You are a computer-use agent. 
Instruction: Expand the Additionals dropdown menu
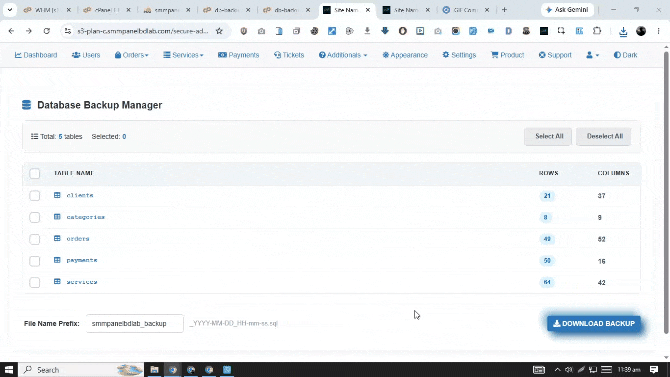coord(343,55)
